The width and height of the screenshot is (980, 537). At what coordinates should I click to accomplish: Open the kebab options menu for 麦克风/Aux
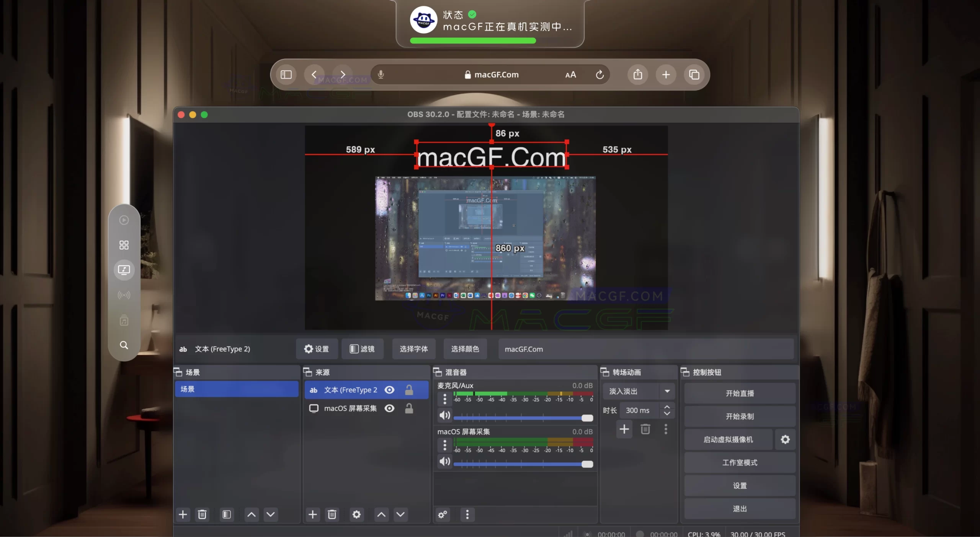(444, 399)
